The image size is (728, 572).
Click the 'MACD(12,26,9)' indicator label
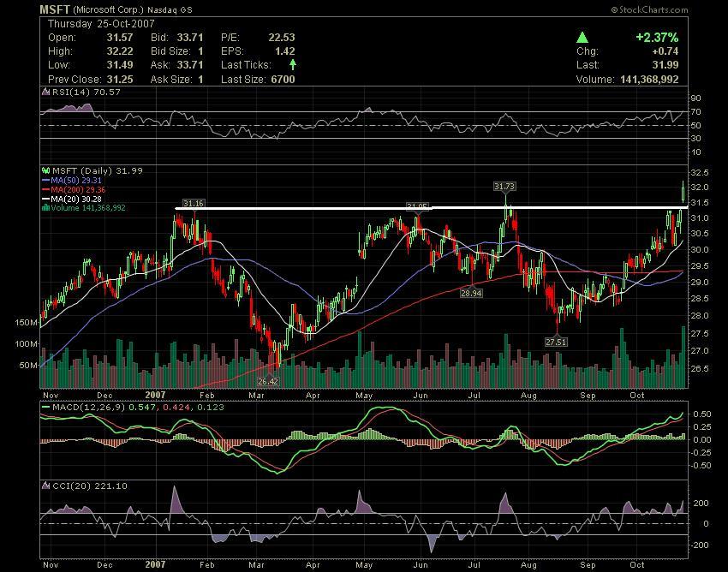pos(89,408)
